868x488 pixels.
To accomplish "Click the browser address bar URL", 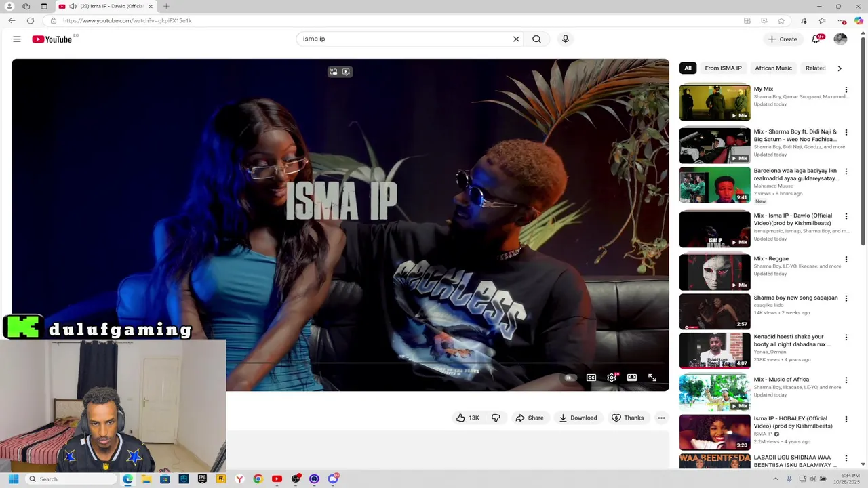I will click(127, 21).
